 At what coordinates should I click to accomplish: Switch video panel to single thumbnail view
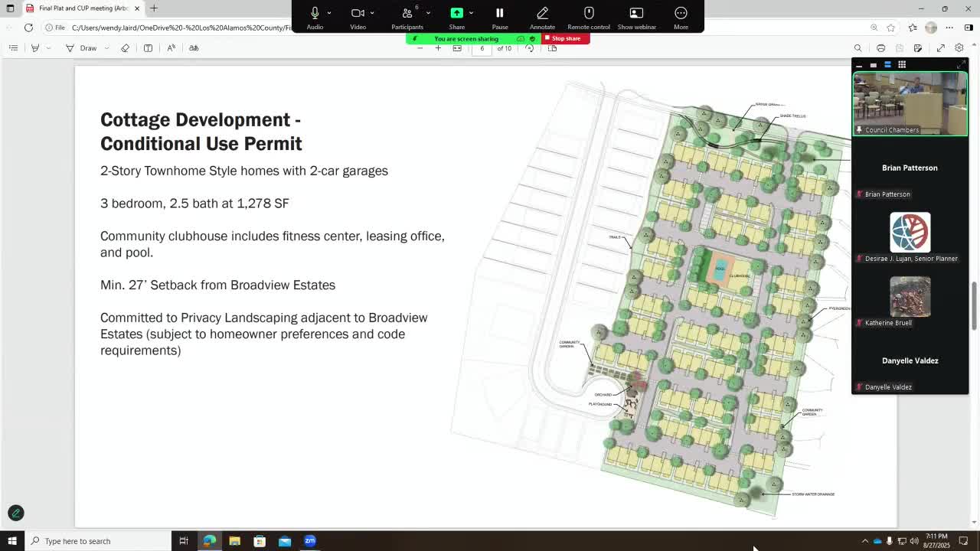tap(873, 65)
